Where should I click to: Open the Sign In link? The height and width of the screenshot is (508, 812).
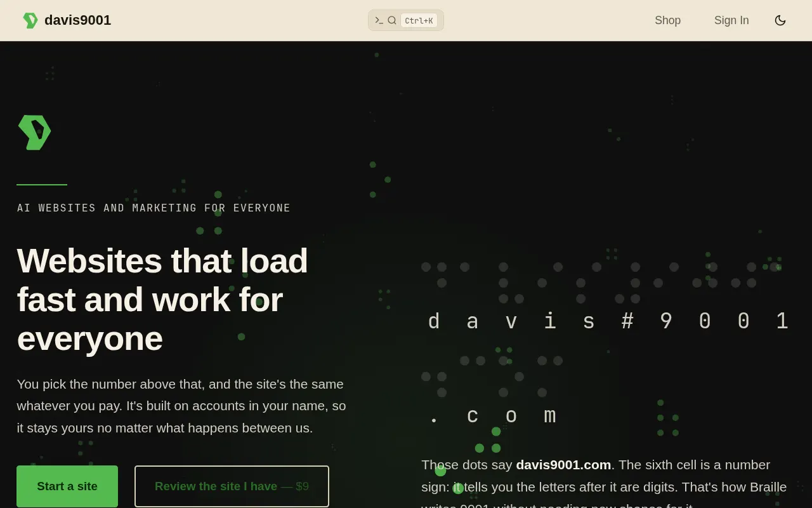(731, 20)
